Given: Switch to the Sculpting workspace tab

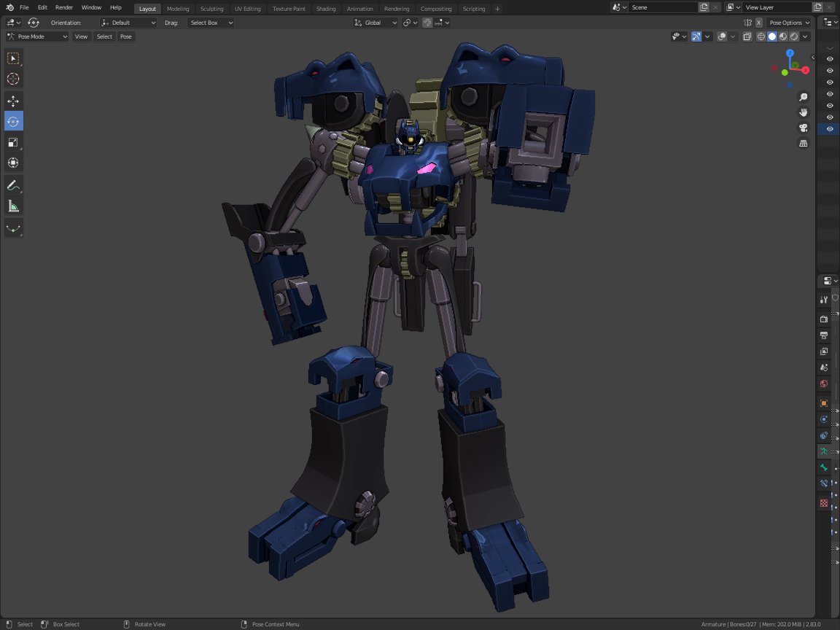Looking at the screenshot, I should [211, 9].
